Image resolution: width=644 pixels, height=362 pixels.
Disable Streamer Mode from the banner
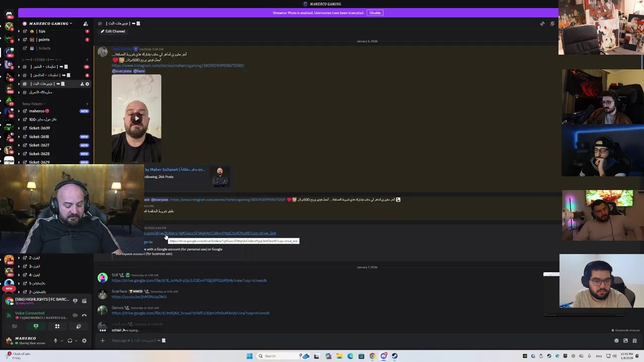375,13
